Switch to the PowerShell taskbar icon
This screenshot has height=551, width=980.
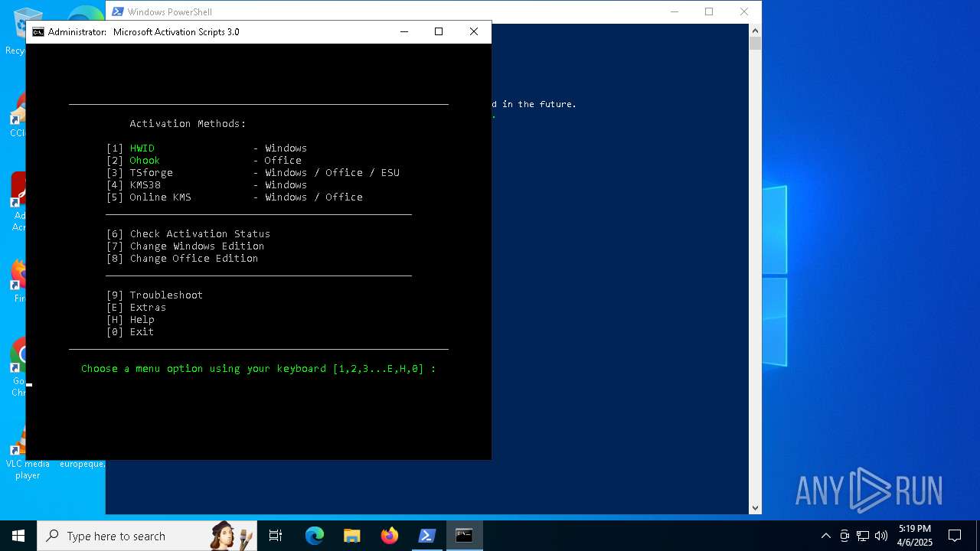pyautogui.click(x=427, y=536)
